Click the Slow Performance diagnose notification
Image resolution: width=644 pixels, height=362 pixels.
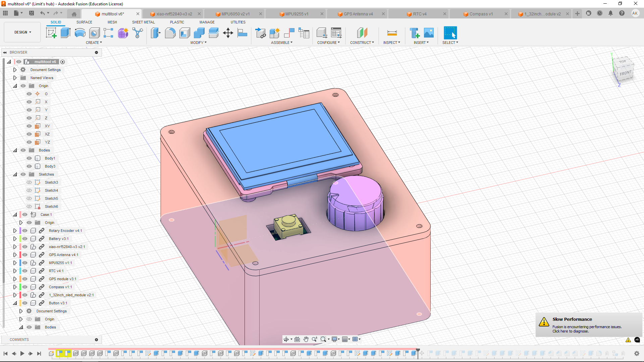tap(570, 331)
